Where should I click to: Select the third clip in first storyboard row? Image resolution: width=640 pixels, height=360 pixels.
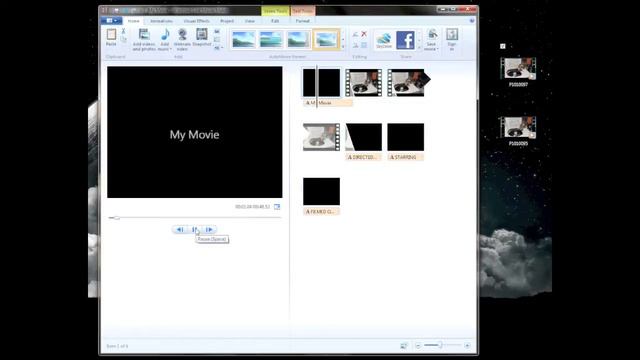[406, 83]
